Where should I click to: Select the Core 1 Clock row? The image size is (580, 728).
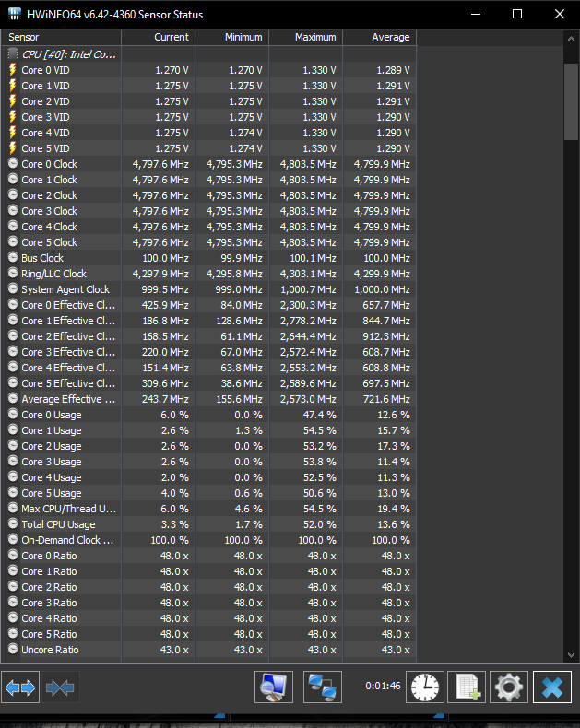(208, 180)
